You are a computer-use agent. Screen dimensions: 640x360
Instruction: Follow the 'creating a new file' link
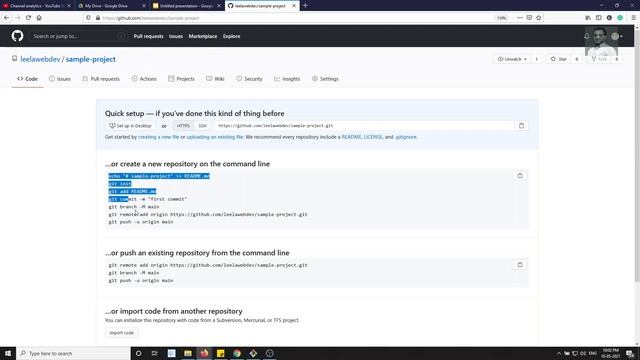pos(158,137)
